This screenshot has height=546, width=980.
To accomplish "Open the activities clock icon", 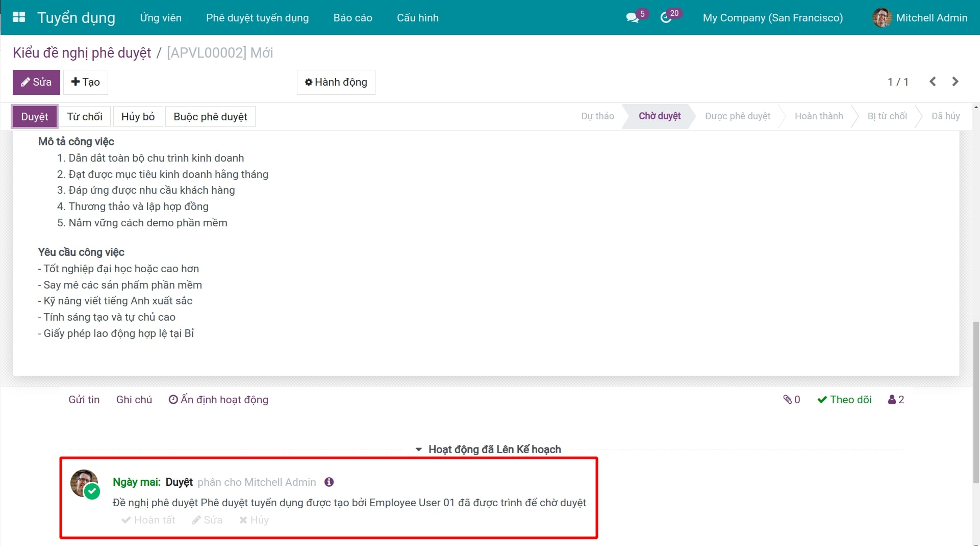I will pyautogui.click(x=666, y=18).
